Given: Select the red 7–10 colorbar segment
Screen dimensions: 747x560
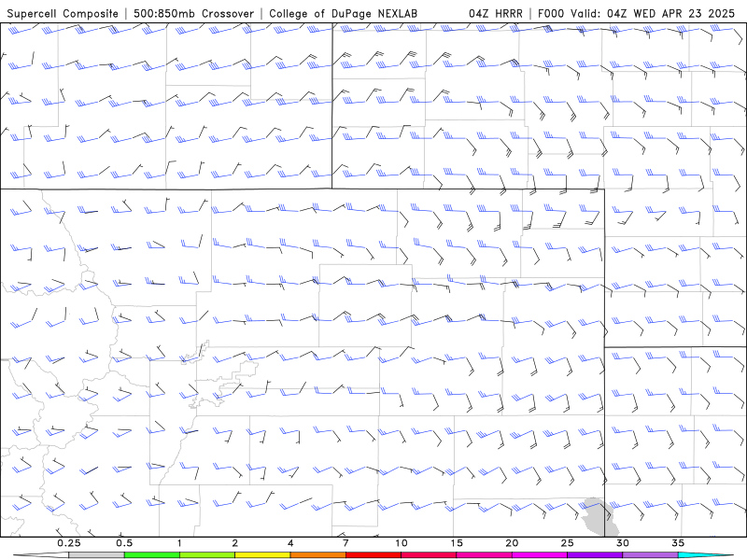Looking at the screenshot, I should coord(373,555).
